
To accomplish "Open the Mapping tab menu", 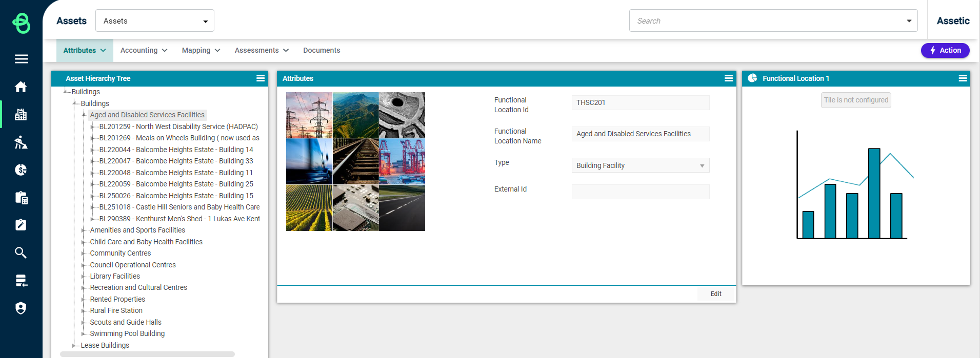I will click(201, 50).
